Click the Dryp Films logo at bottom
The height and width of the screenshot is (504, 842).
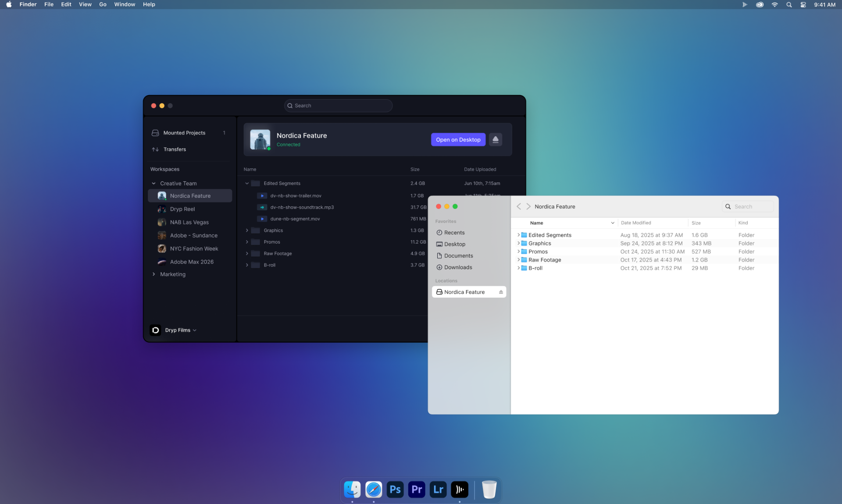(x=156, y=330)
